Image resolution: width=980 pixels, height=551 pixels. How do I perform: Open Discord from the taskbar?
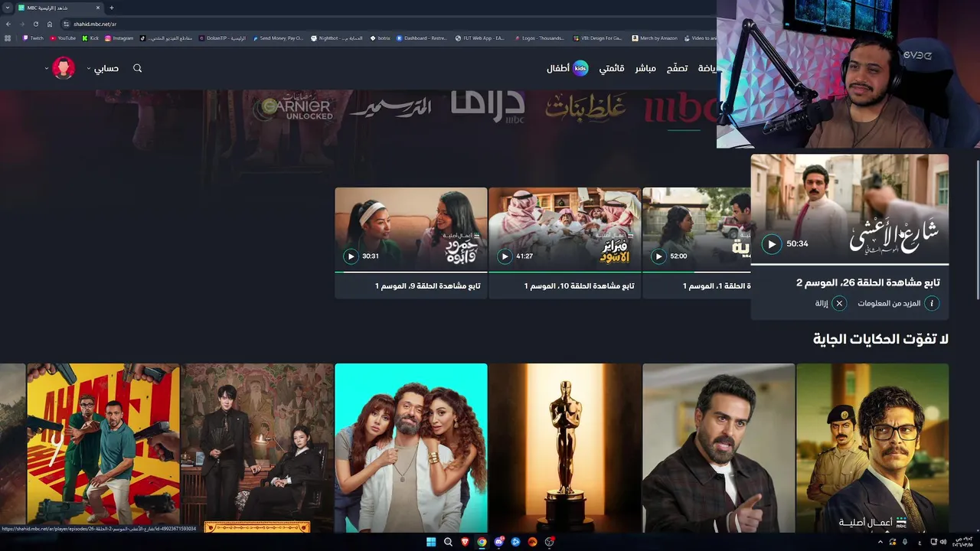[x=499, y=542]
